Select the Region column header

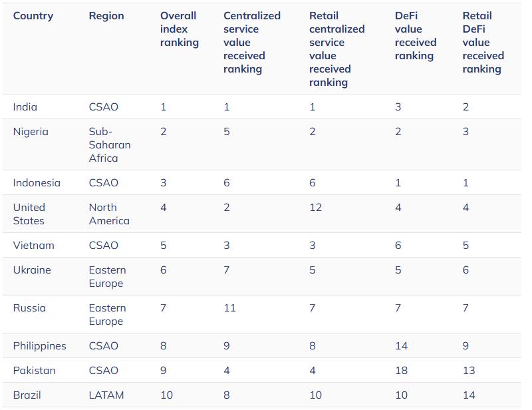(x=106, y=16)
